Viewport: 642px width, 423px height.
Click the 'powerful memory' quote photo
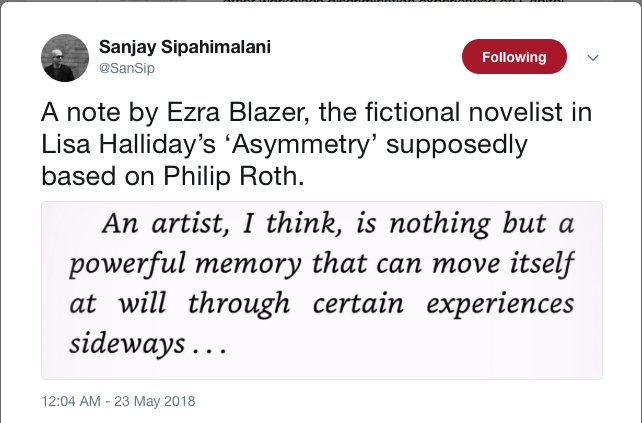click(x=321, y=290)
